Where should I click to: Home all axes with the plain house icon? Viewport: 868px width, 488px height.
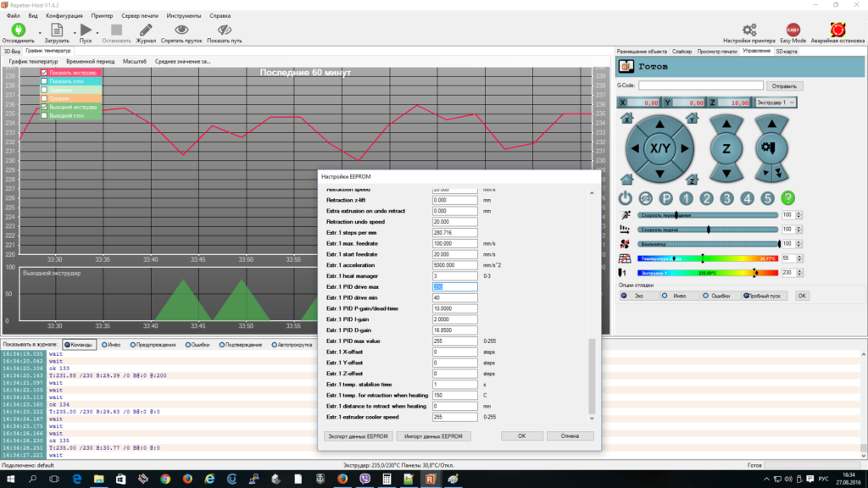[626, 180]
